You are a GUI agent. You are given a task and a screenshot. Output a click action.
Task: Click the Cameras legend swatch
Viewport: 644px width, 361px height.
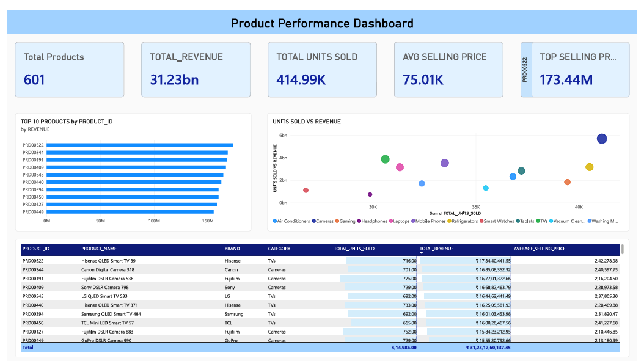[314, 221]
